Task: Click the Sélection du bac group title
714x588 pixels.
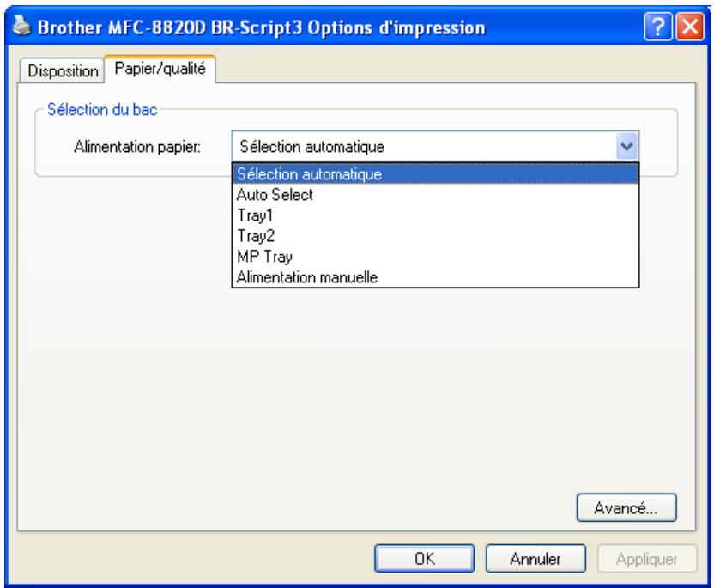Action: [102, 109]
